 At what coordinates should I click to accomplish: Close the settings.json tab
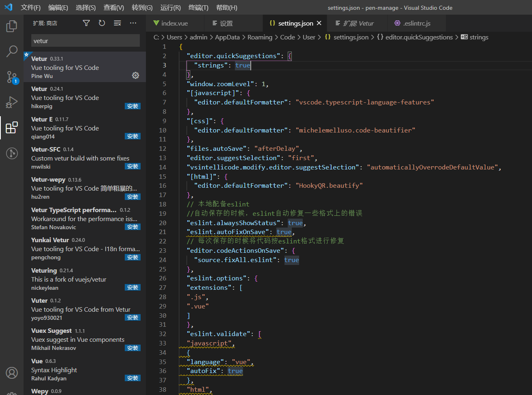[319, 23]
